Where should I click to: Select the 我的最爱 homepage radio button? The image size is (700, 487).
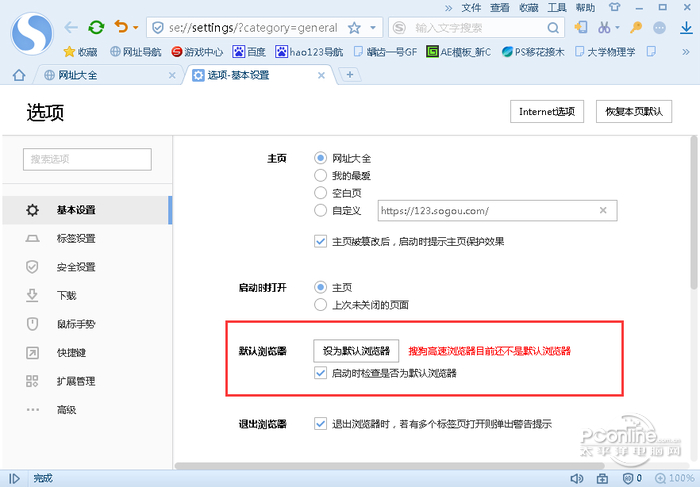pos(320,175)
